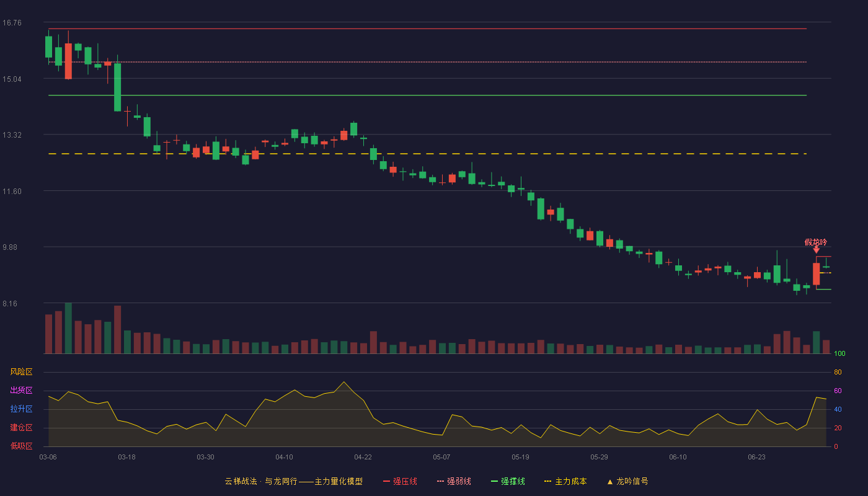Click the 低吸区 zone label
The image size is (868, 496).
click(21, 446)
